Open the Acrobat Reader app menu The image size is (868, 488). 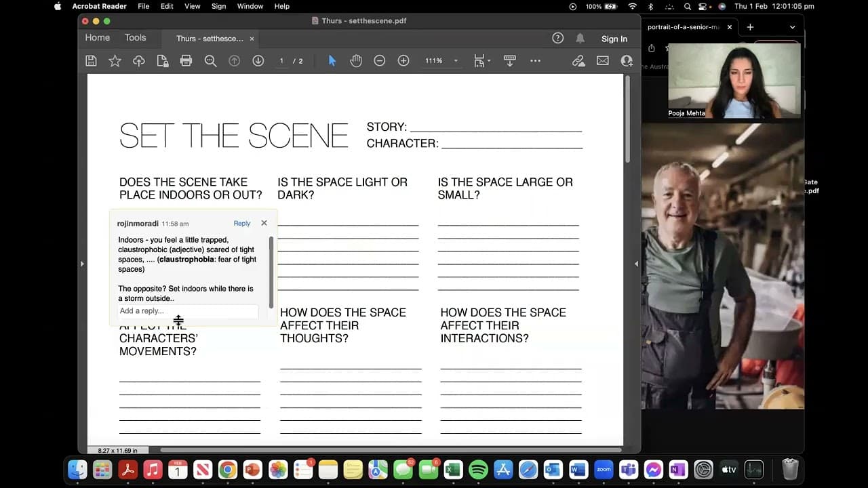click(100, 6)
